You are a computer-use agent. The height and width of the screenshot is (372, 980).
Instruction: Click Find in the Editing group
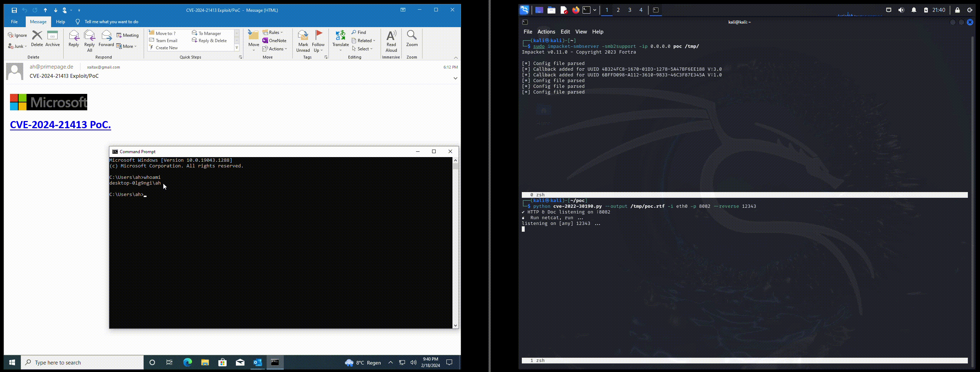359,32
